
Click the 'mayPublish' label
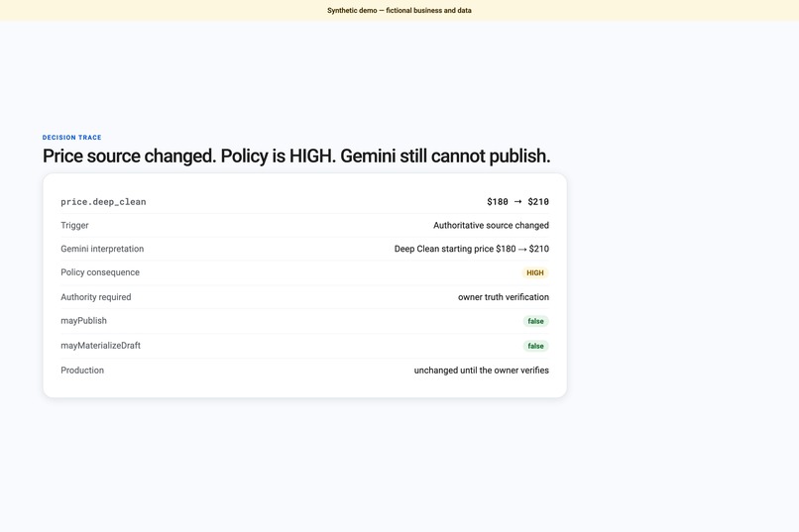83,321
